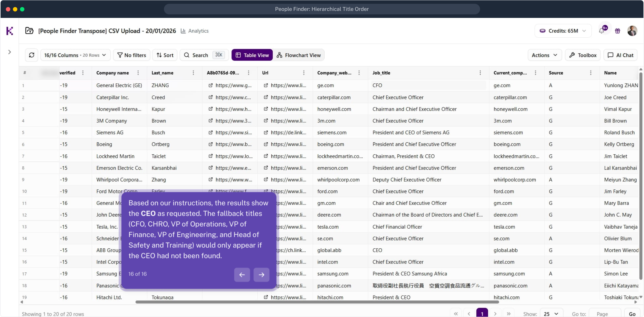Go to the previous page

click(x=469, y=313)
